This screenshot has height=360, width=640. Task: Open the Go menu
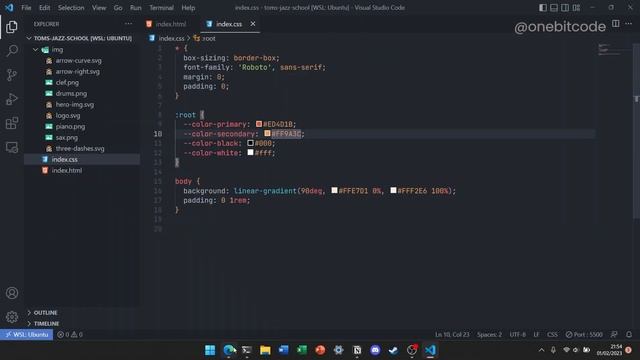pos(118,8)
